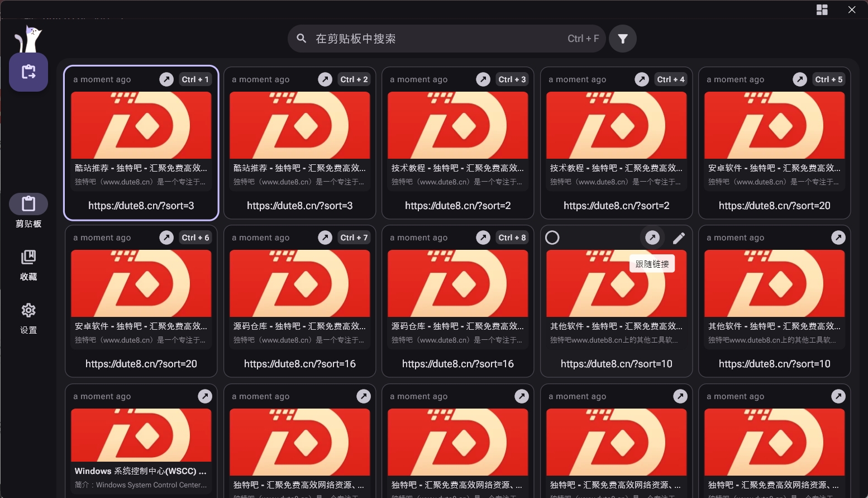
Task: Click the layout grid icon in title bar
Action: 822,10
